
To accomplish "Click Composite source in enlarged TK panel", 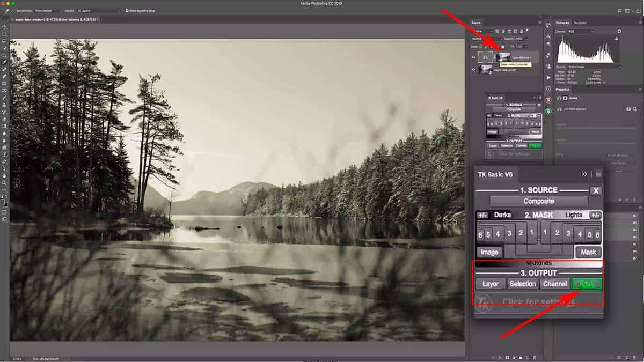I will coord(538,201).
